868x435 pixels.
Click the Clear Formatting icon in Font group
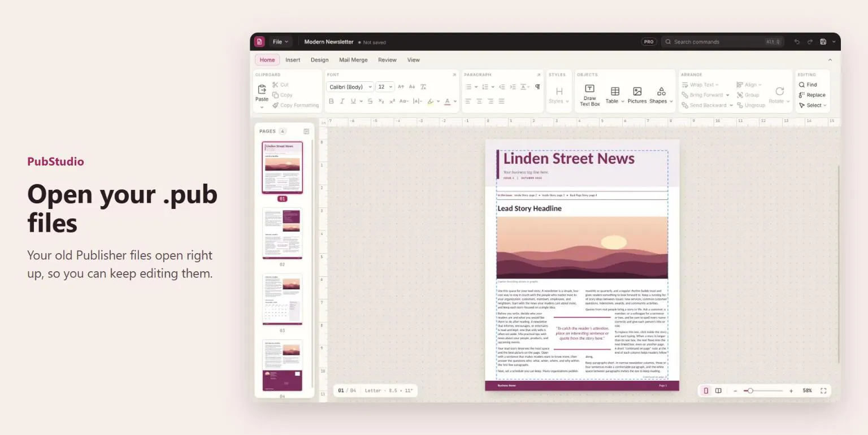[x=423, y=87]
